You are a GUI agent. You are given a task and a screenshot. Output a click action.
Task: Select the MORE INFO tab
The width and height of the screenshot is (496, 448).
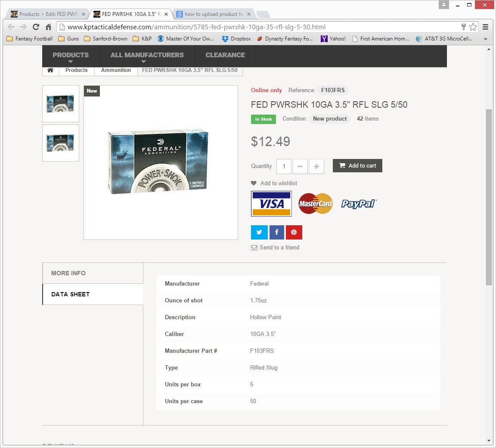93,273
